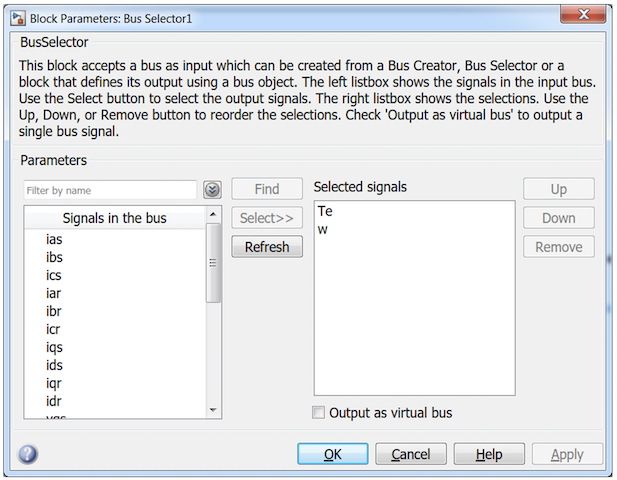The width and height of the screenshot is (617, 480).
Task: Click the help question mark icon
Action: (28, 454)
